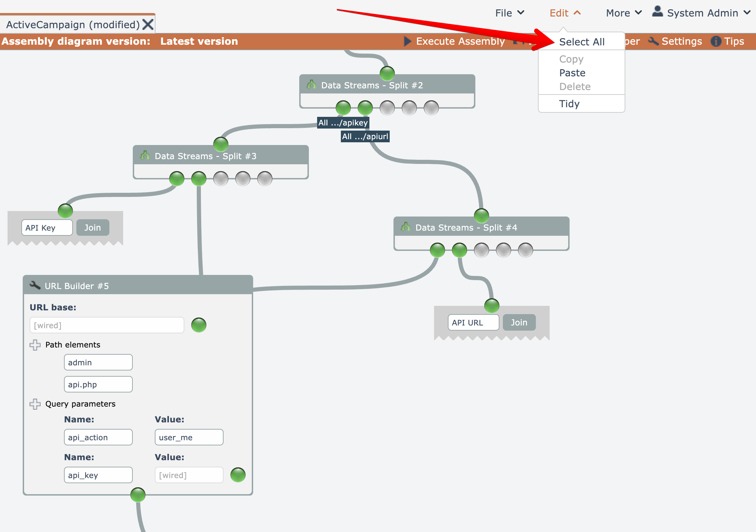The width and height of the screenshot is (756, 532).
Task: Click the split icon on Data Streams - Split #4
Action: 406,227
